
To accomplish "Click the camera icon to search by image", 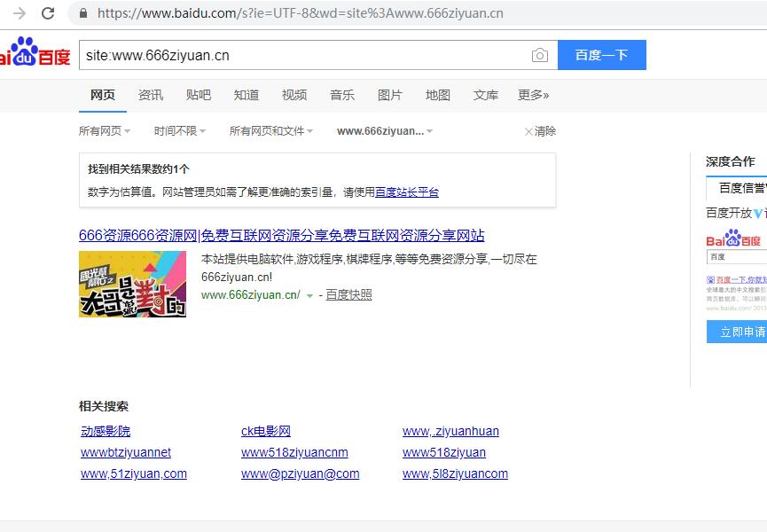I will tap(540, 54).
